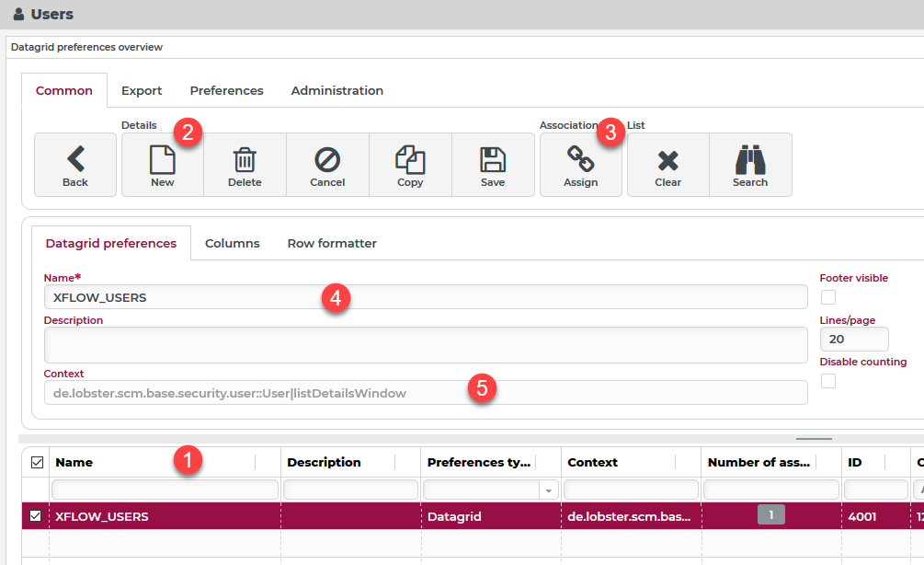This screenshot has height=565, width=924.
Task: Enable the Footer visible checkbox
Action: click(x=828, y=296)
